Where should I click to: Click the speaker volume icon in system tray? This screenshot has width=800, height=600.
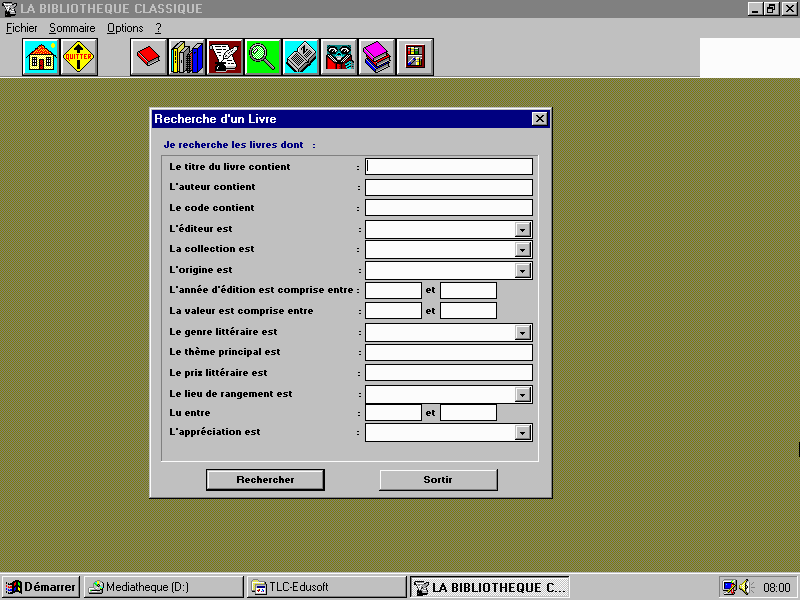(746, 587)
